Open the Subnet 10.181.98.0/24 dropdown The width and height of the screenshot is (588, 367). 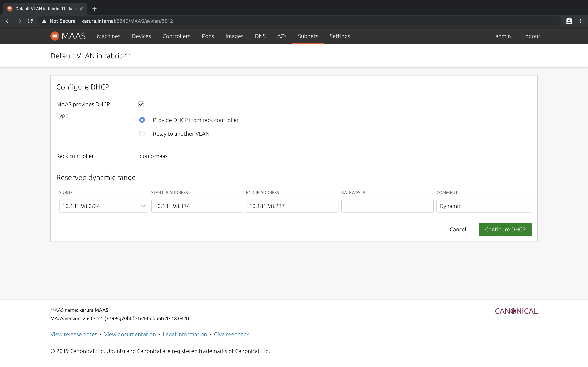point(103,206)
